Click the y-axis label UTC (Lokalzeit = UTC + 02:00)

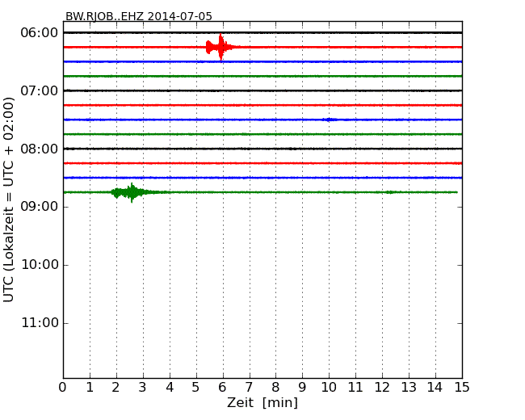click(x=8, y=199)
